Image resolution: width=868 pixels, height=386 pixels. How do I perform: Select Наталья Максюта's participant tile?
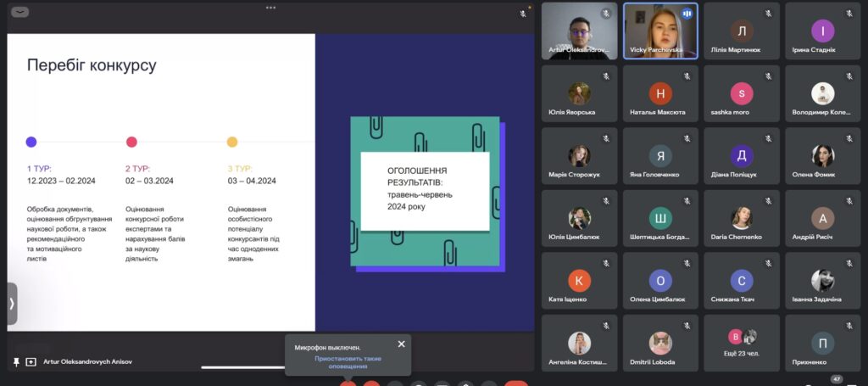660,93
